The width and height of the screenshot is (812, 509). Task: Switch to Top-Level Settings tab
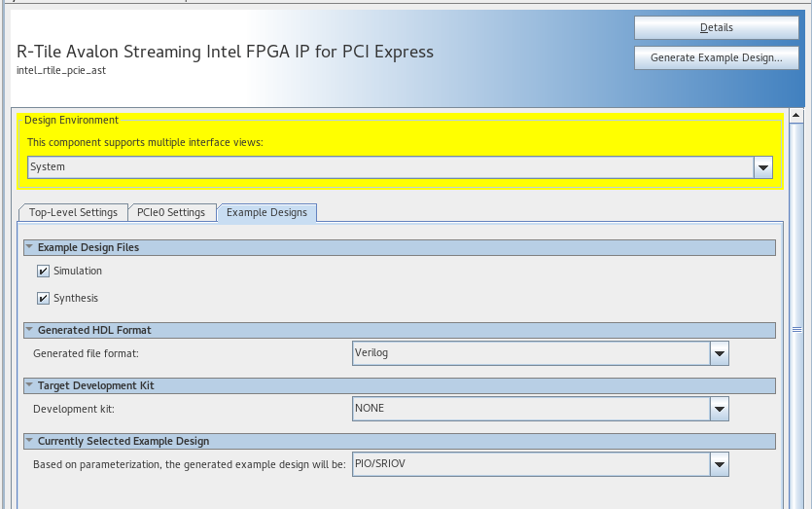(x=73, y=213)
